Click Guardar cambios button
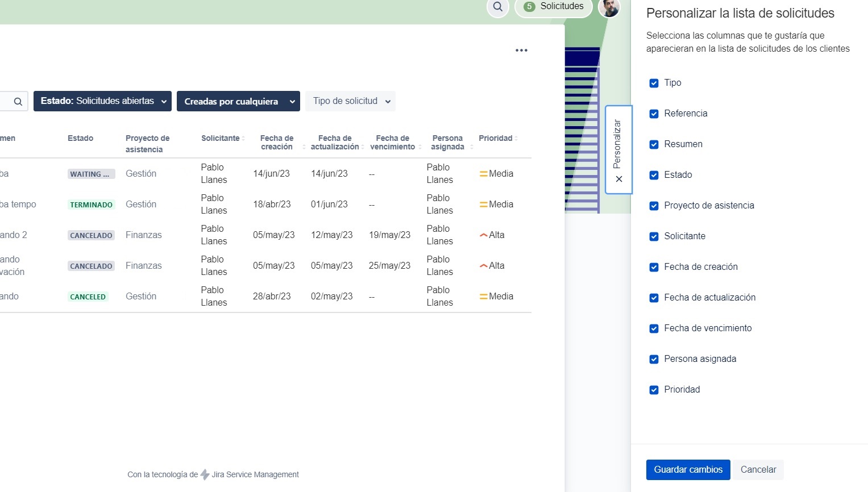 (688, 470)
